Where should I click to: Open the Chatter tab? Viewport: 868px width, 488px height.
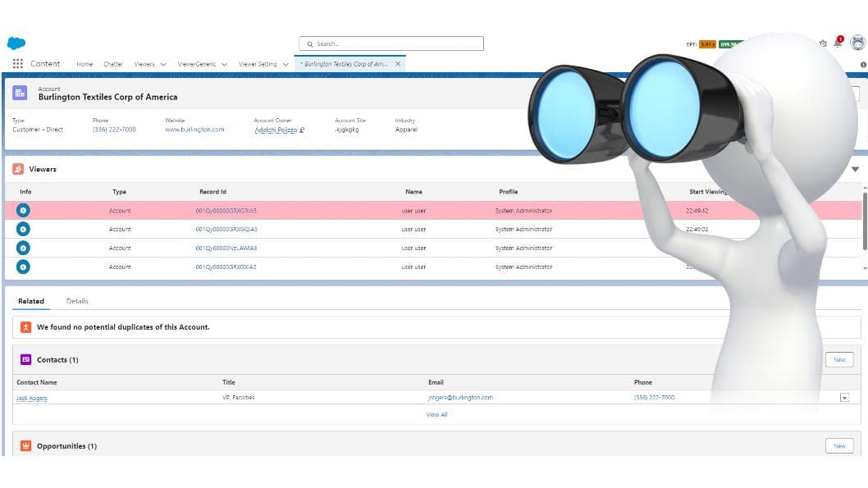click(x=113, y=64)
